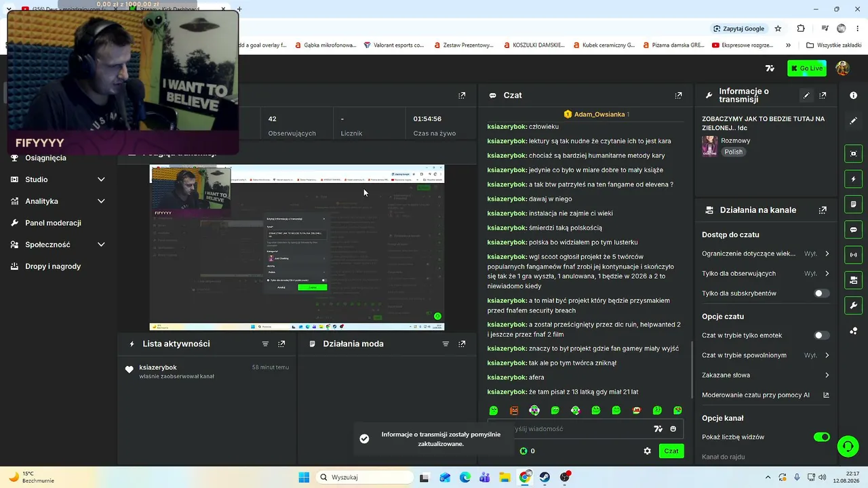Open the green headset support button
The image size is (868, 488).
[848, 446]
